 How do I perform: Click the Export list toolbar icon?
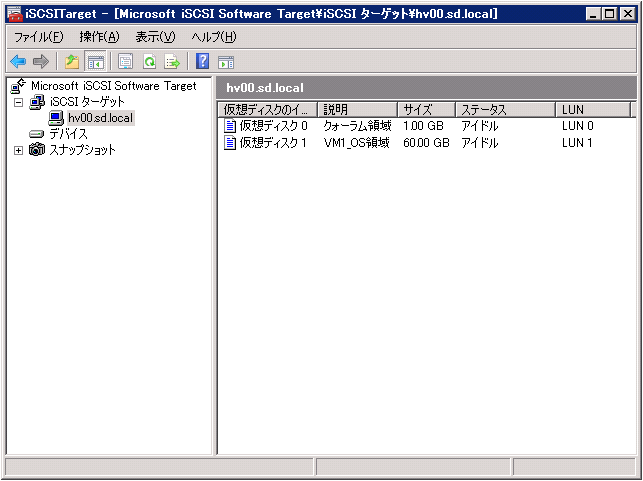pos(172,62)
